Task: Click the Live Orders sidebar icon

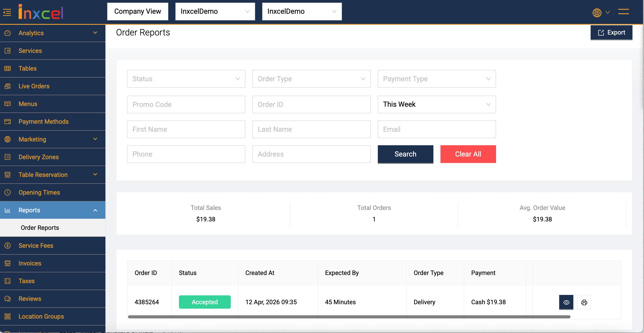Action: [8, 86]
